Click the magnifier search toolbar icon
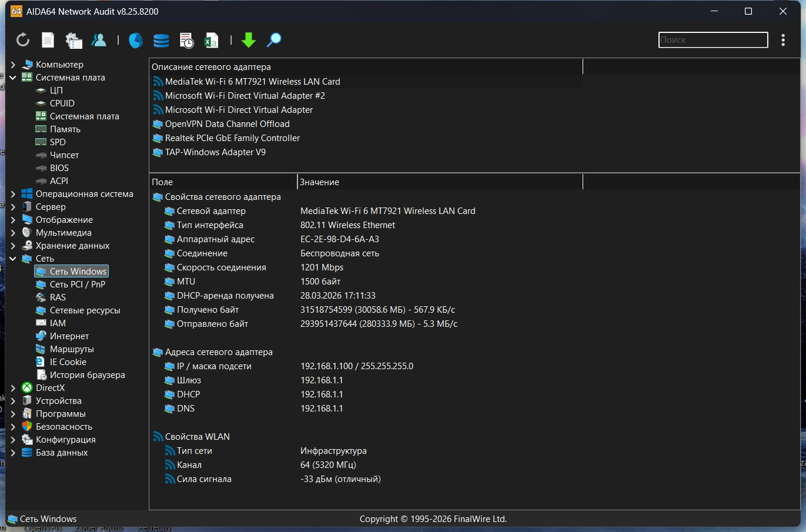This screenshot has width=806, height=532. point(274,40)
